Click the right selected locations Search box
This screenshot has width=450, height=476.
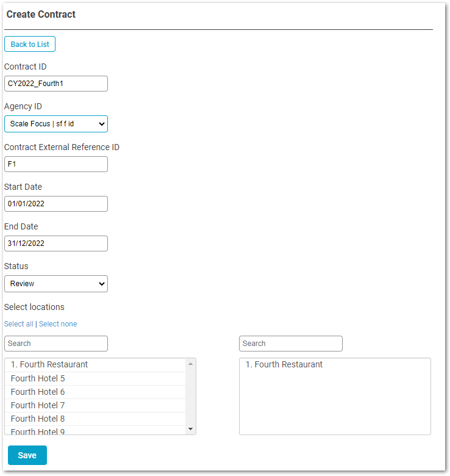(x=291, y=344)
